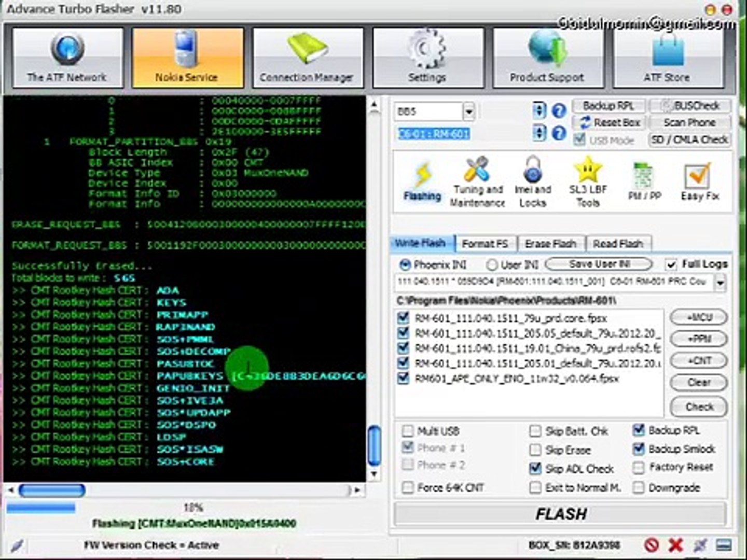Image resolution: width=747 pixels, height=560 pixels.
Task: Enable Exit to Normal M. checkbox
Action: 535,487
